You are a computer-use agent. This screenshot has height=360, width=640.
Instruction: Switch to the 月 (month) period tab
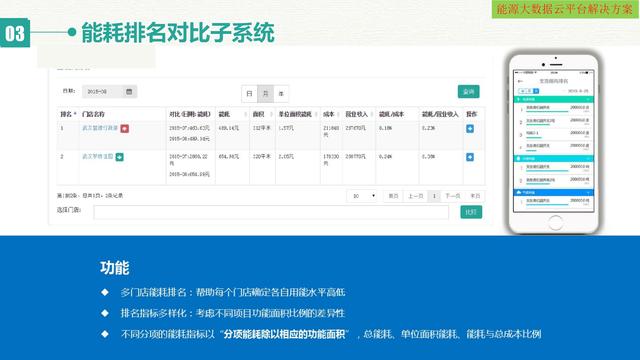[265, 94]
